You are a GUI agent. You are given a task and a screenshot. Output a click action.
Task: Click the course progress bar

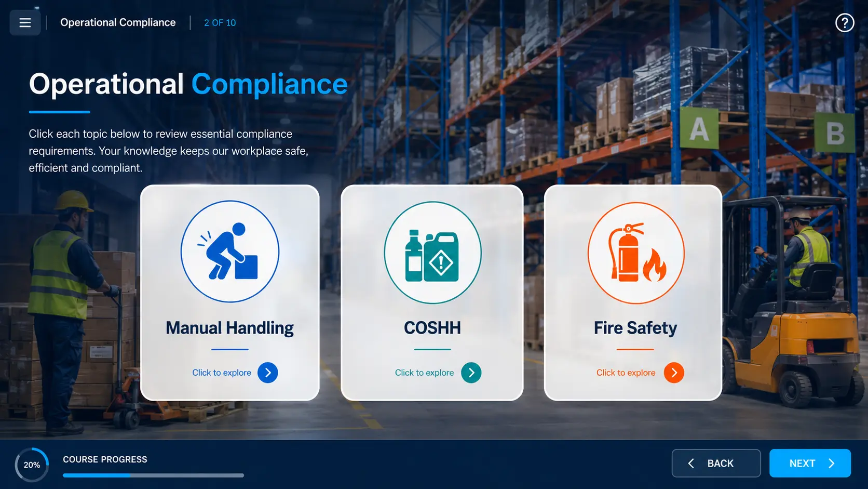click(x=153, y=475)
